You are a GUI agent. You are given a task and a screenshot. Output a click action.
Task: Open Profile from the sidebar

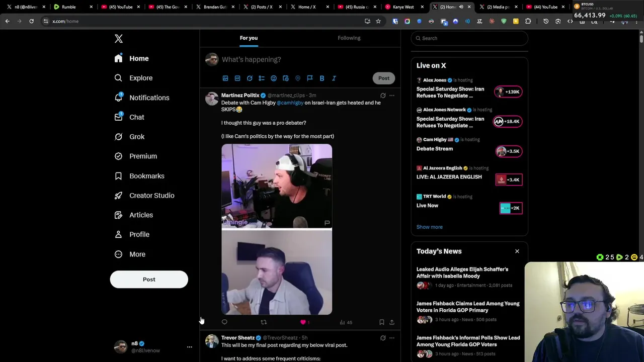132,235
